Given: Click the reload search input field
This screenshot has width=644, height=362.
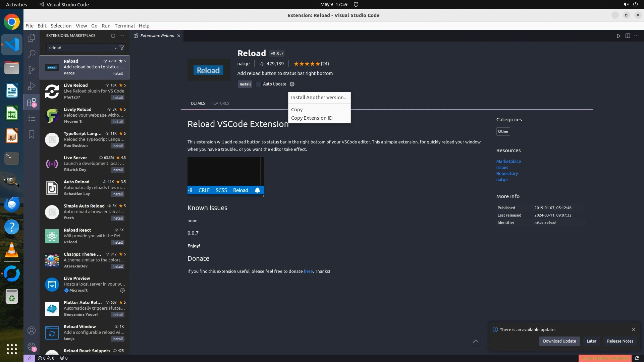Looking at the screenshot, I should click(78, 48).
